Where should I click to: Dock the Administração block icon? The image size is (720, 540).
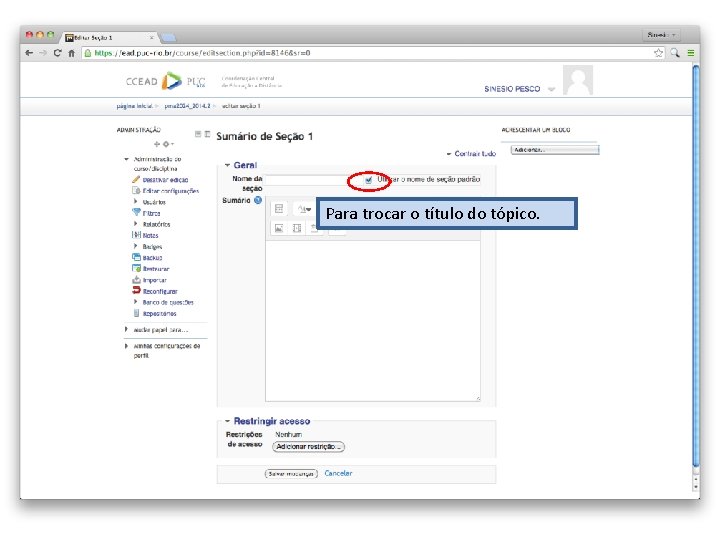207,134
